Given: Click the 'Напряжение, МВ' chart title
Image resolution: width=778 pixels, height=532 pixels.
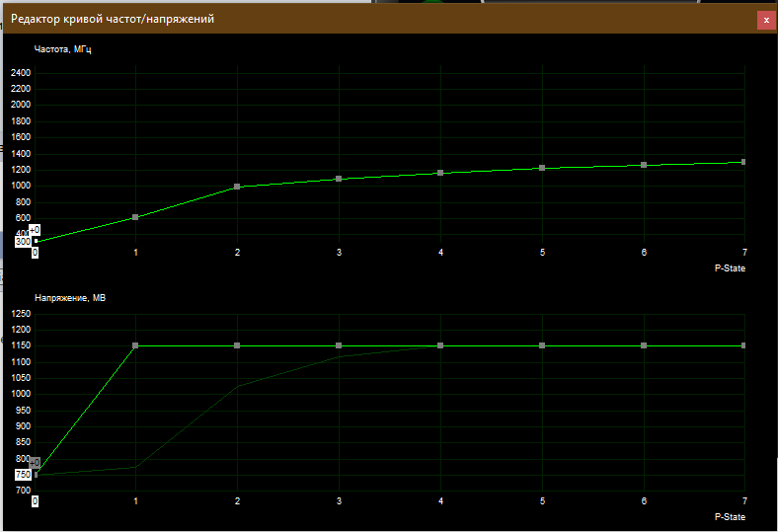Looking at the screenshot, I should click(70, 298).
